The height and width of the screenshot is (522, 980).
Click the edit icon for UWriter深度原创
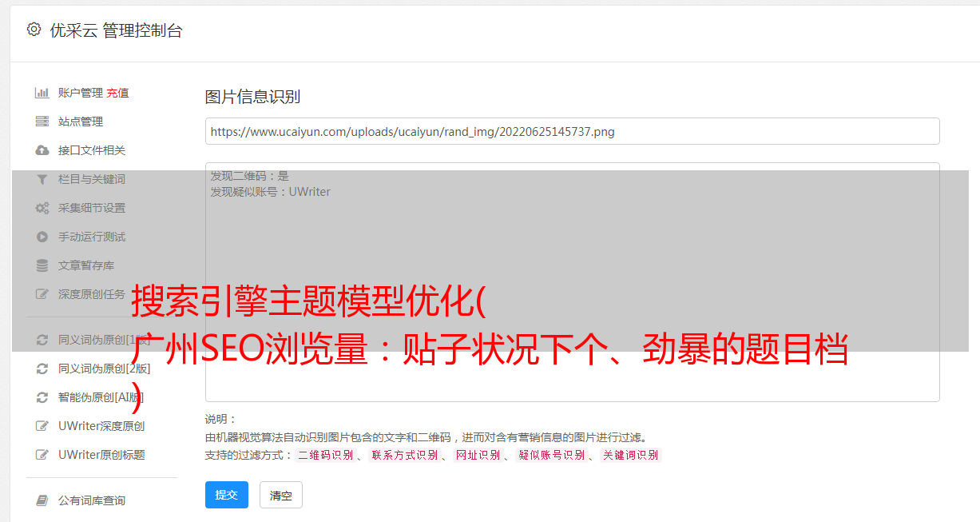tap(42, 426)
